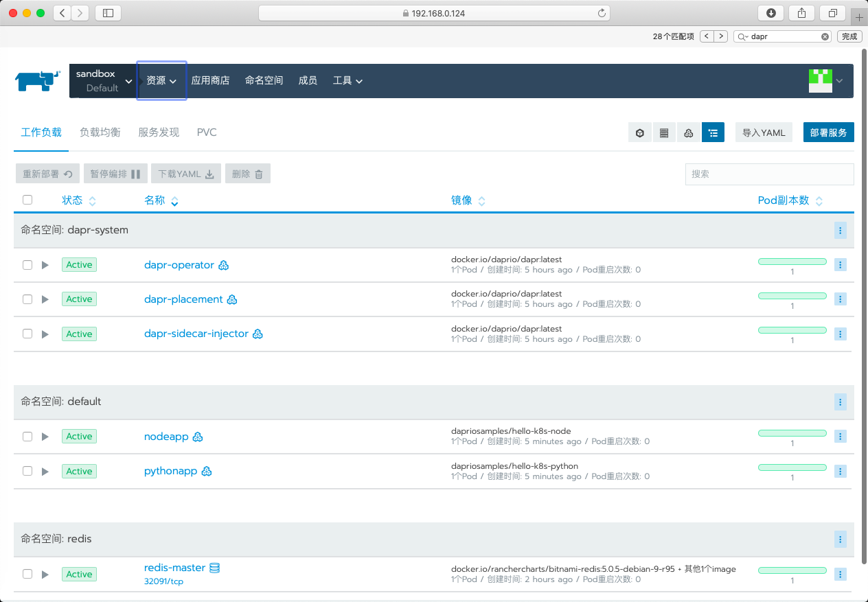
Task: Switch to the 负载均衡 tab
Action: pos(100,132)
